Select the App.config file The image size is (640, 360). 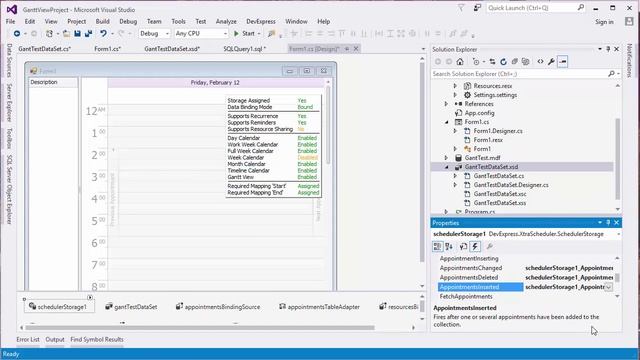pyautogui.click(x=479, y=113)
